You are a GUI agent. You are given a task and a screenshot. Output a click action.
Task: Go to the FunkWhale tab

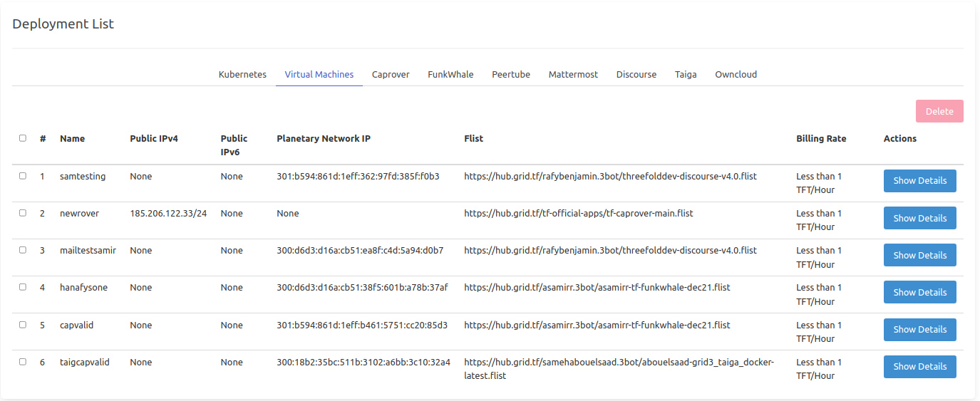(450, 74)
